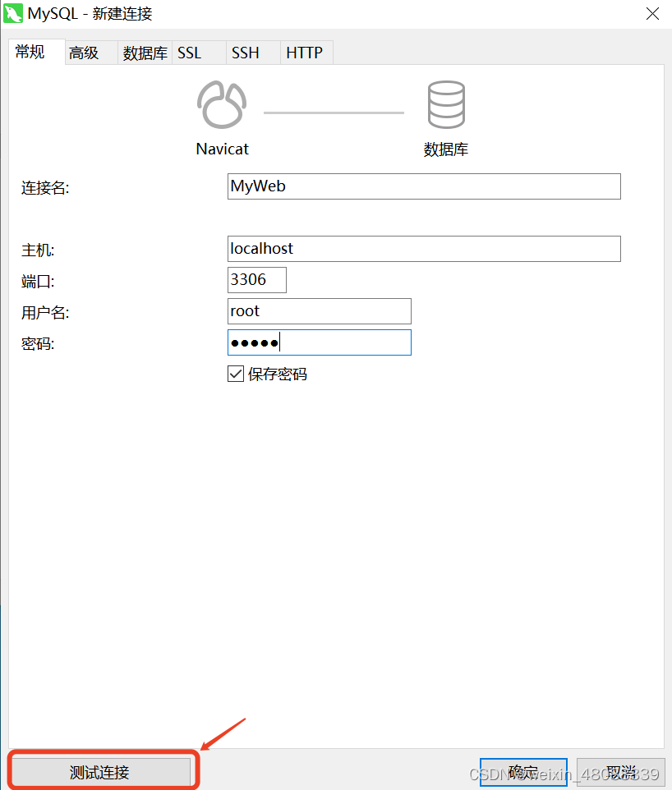Click the MySQL title bar app icon
Viewport: 672px width, 790px height.
[x=12, y=13]
